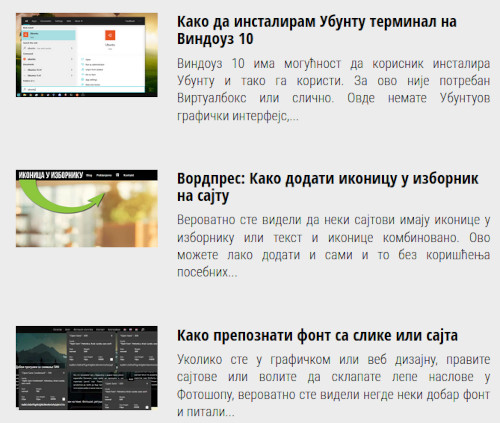This screenshot has width=500, height=423.
Task: Open the WordPress menu icon article thumbnail
Action: [x=87, y=208]
